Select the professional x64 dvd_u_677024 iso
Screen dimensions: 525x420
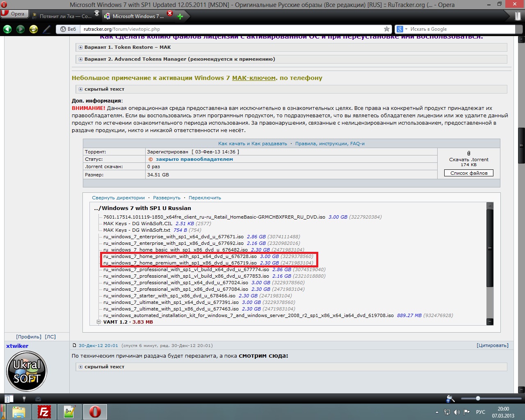tap(176, 283)
